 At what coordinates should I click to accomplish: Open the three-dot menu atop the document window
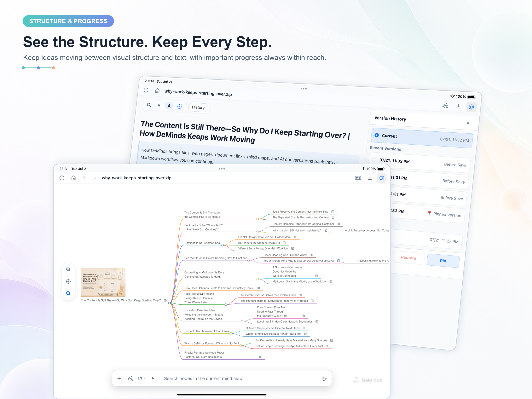click(x=304, y=89)
